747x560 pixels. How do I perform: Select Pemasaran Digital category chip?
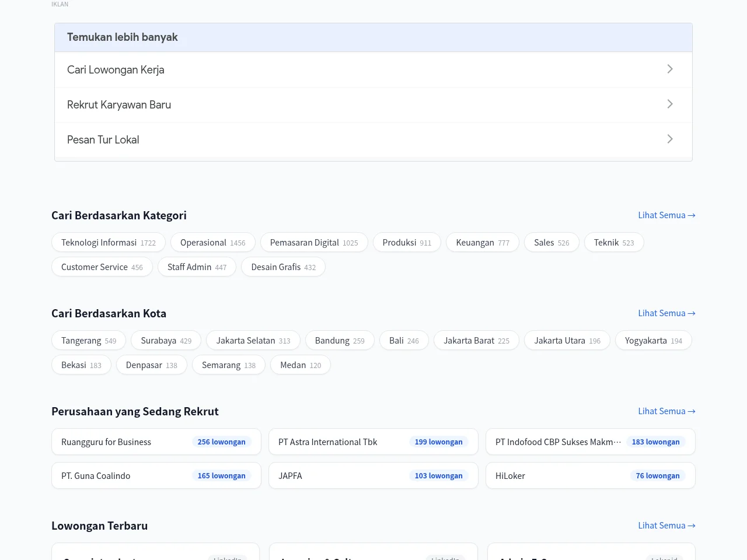(314, 243)
